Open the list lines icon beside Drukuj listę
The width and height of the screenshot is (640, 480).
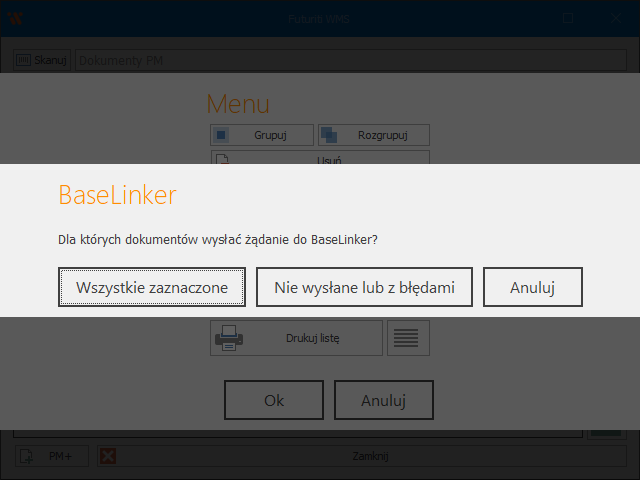[x=408, y=338]
